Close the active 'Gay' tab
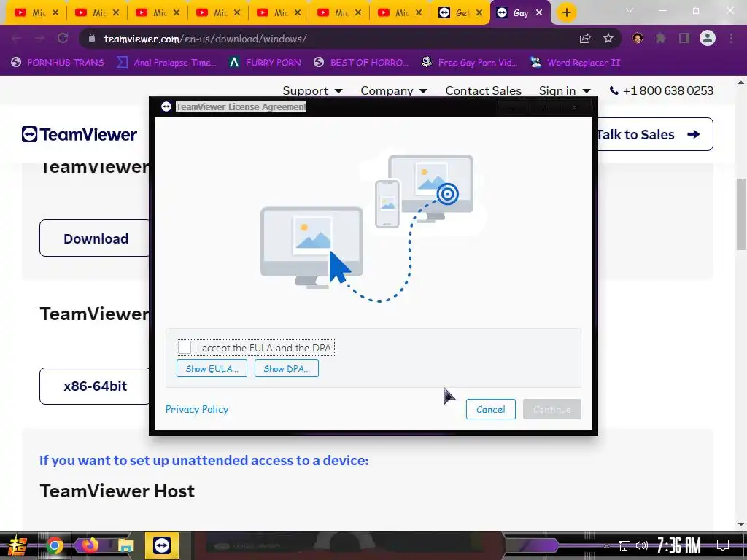747x560 pixels. pyautogui.click(x=539, y=13)
